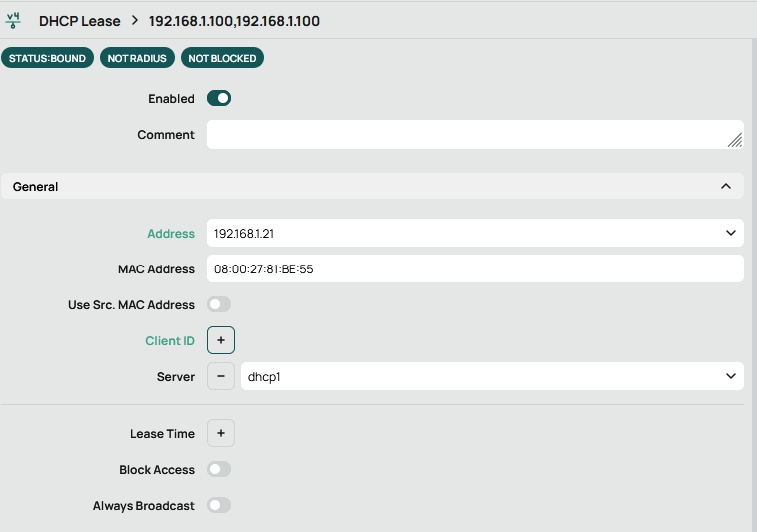
Task: Click the 192.168.1.100 breadcrumb title
Action: (x=234, y=20)
